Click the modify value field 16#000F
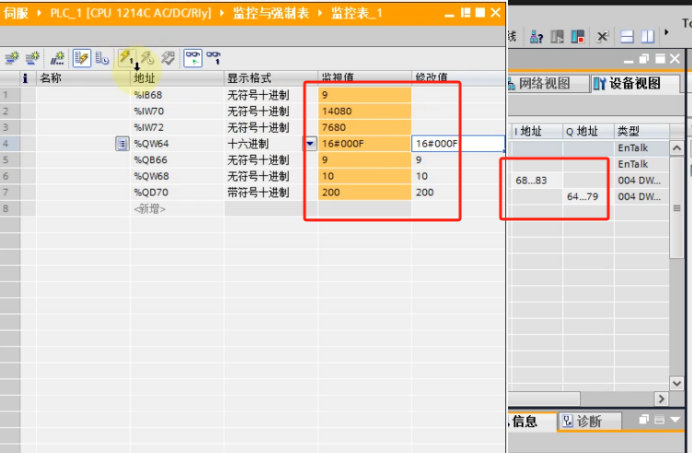This screenshot has width=692, height=453. point(458,143)
